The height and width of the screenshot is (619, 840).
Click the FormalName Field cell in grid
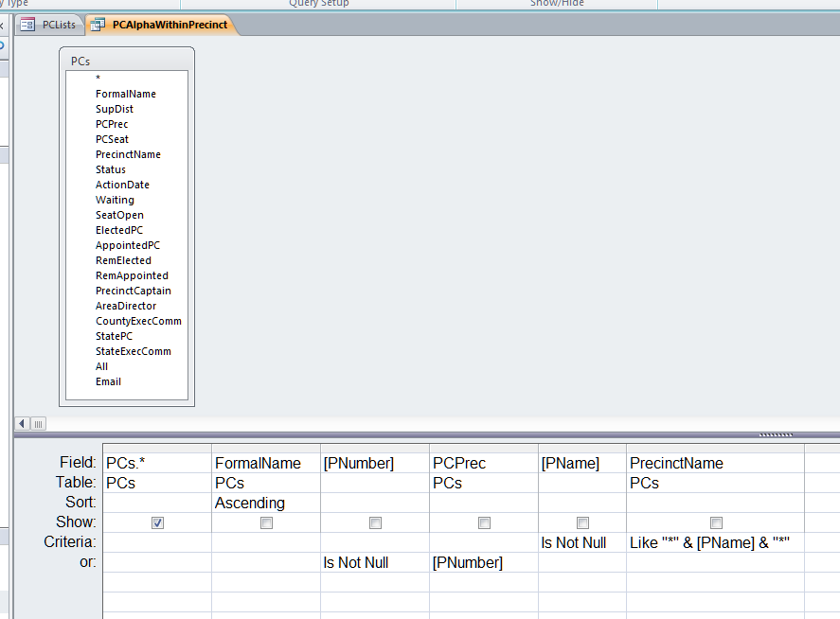pos(266,463)
